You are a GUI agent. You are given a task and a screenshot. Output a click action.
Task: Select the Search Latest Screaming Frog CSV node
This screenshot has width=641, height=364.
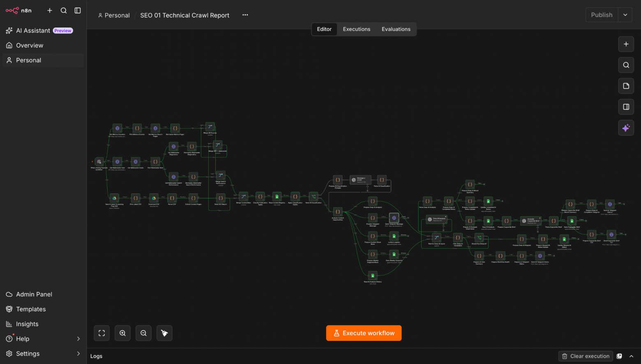pos(114,198)
